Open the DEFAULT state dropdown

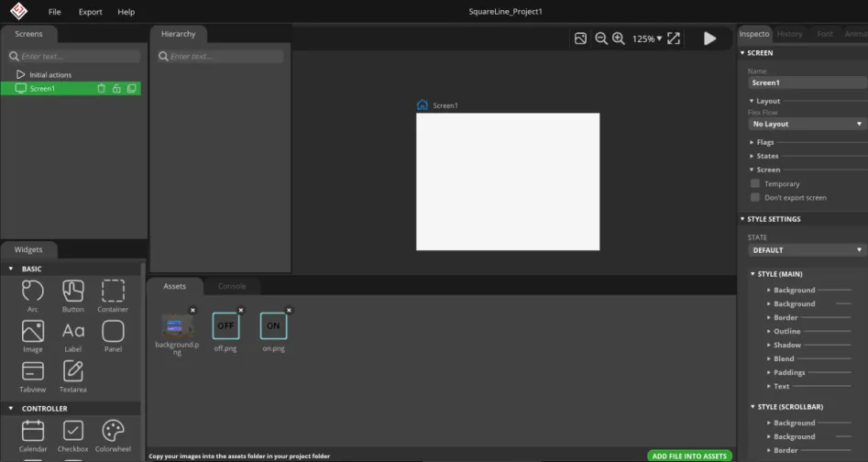click(807, 250)
